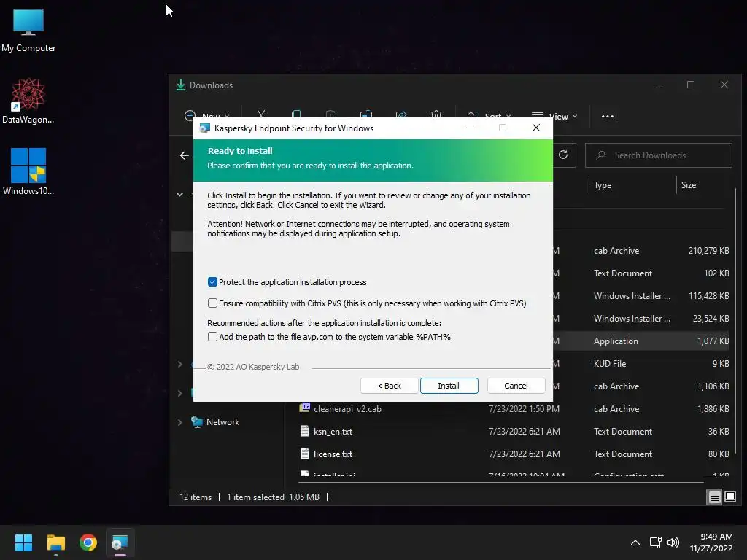Click cleanerapi_v2.cab file icon
This screenshot has height=560, width=747.
tap(305, 408)
